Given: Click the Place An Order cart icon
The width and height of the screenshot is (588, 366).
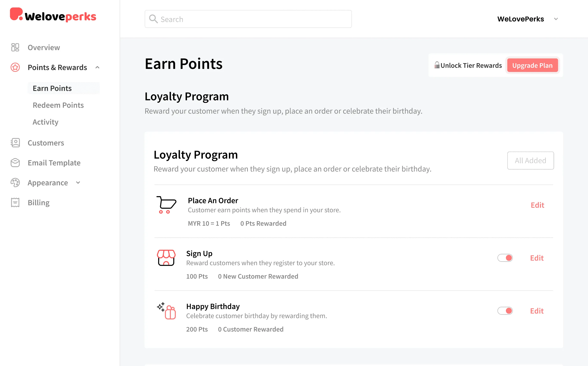Looking at the screenshot, I should (x=166, y=205).
